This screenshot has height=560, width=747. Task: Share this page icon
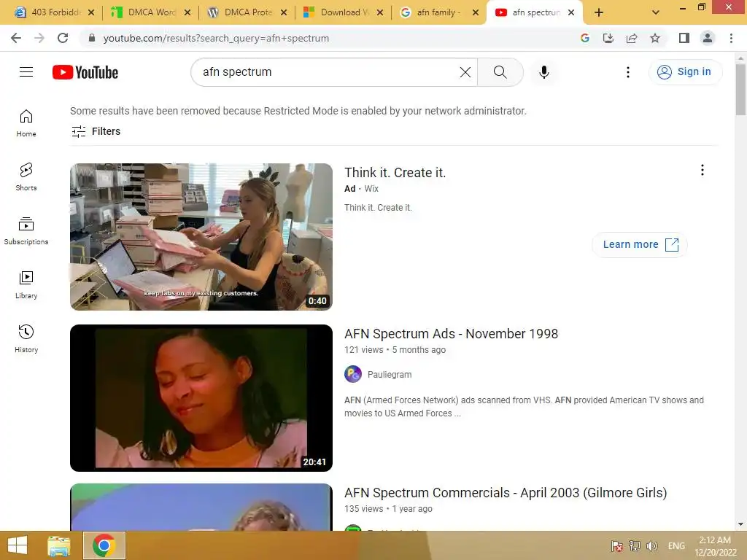pyautogui.click(x=632, y=38)
